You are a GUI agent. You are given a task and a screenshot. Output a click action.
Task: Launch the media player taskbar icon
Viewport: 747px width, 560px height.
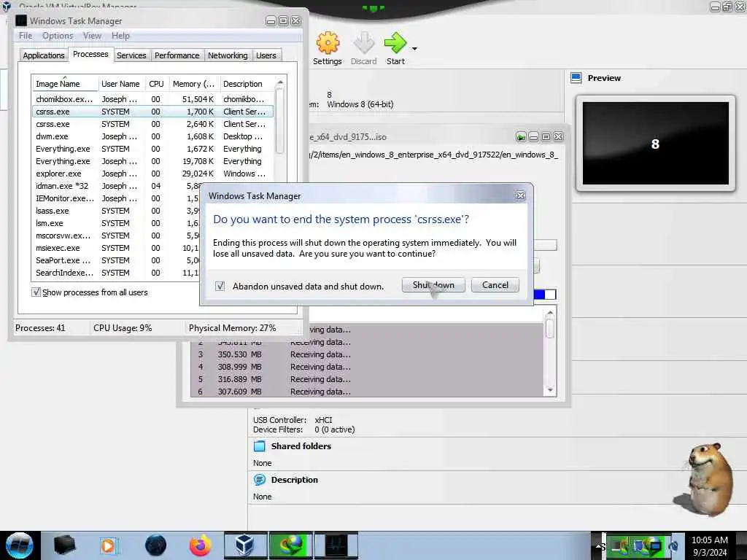pyautogui.click(x=109, y=545)
